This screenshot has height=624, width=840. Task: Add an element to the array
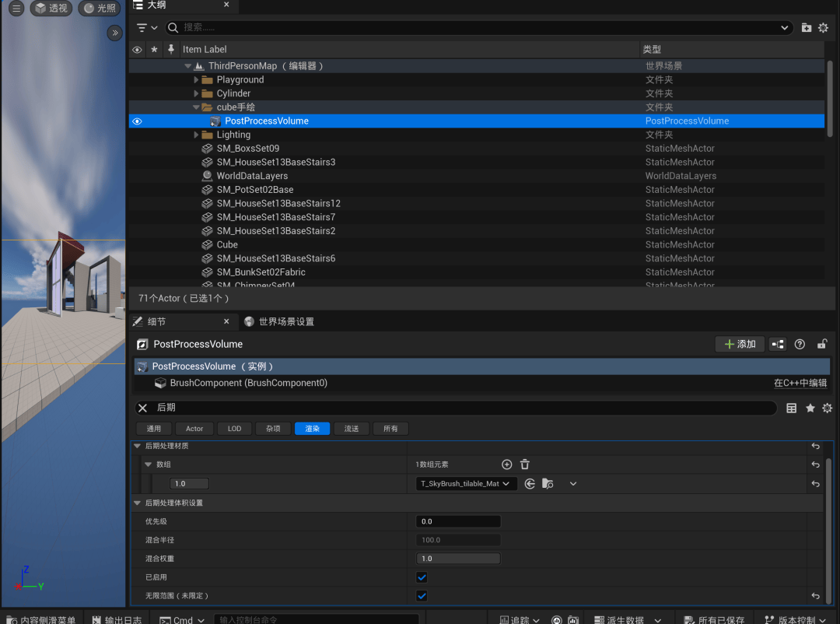click(507, 464)
